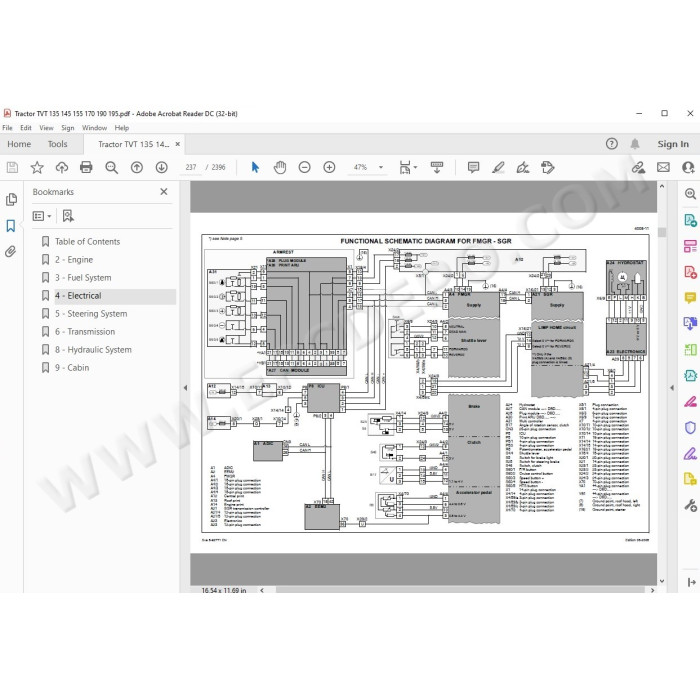Collapse the right tools pane arrow

[x=672, y=388]
